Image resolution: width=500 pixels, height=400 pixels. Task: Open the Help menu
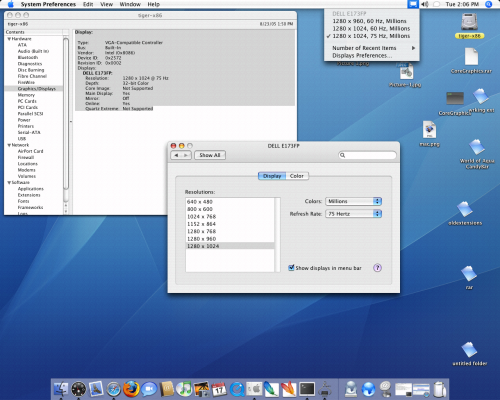(x=154, y=4)
